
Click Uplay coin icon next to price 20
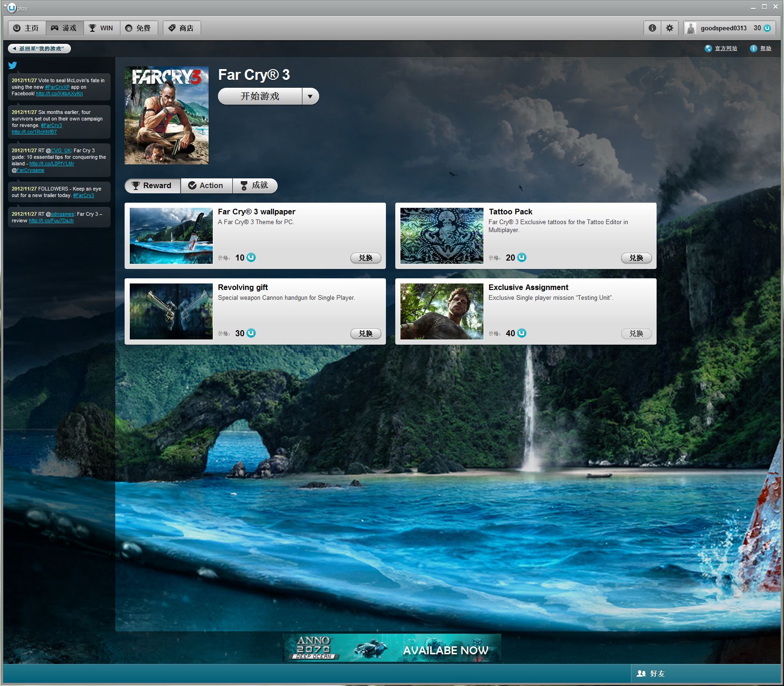coord(522,257)
